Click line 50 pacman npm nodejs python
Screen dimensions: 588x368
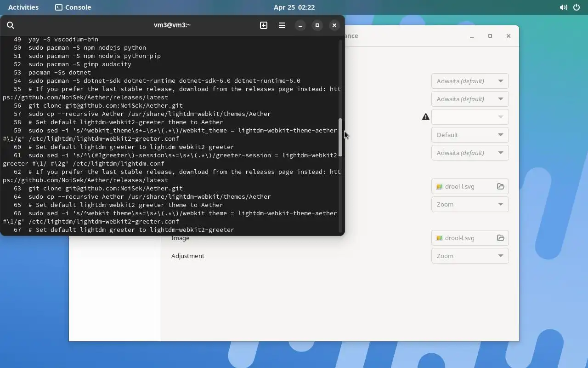87,48
